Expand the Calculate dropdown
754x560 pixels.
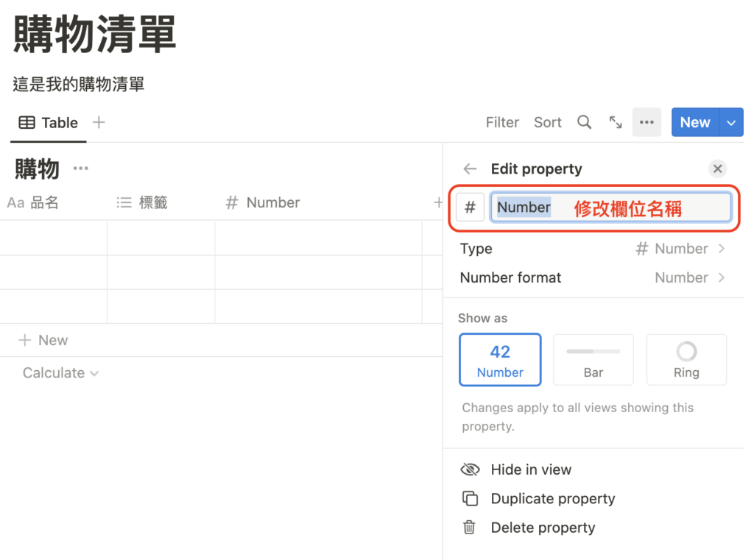[60, 373]
